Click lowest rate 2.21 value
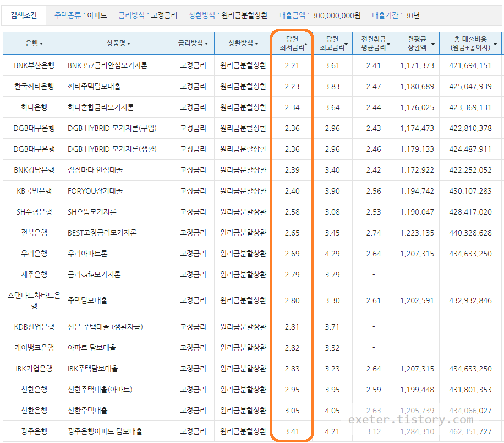The width and height of the screenshot is (504, 443). pos(292,65)
